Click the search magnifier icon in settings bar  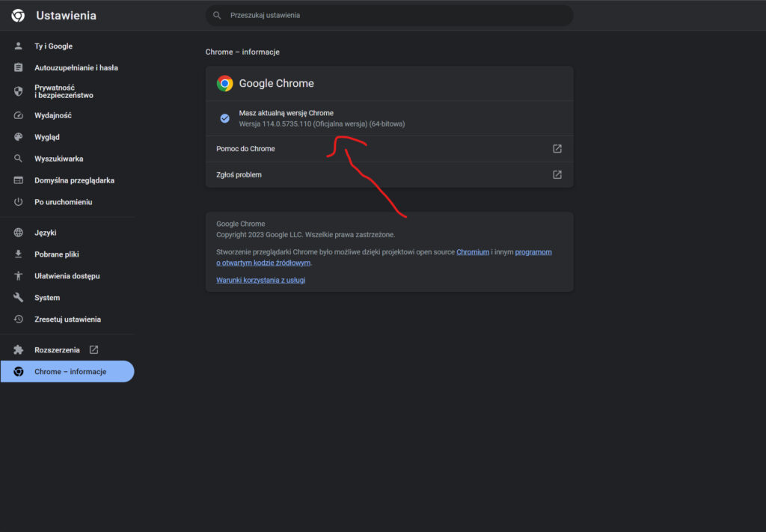pyautogui.click(x=217, y=15)
